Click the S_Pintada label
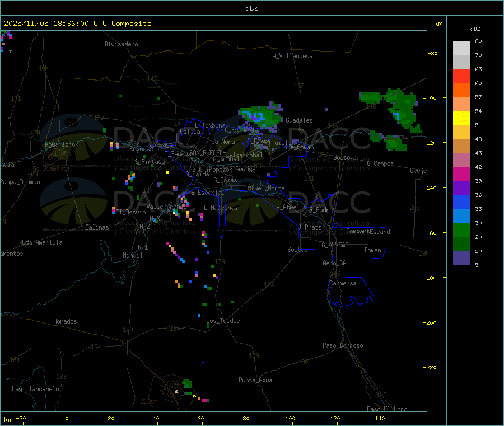Viewport: 504px width, 426px height. pos(150,162)
